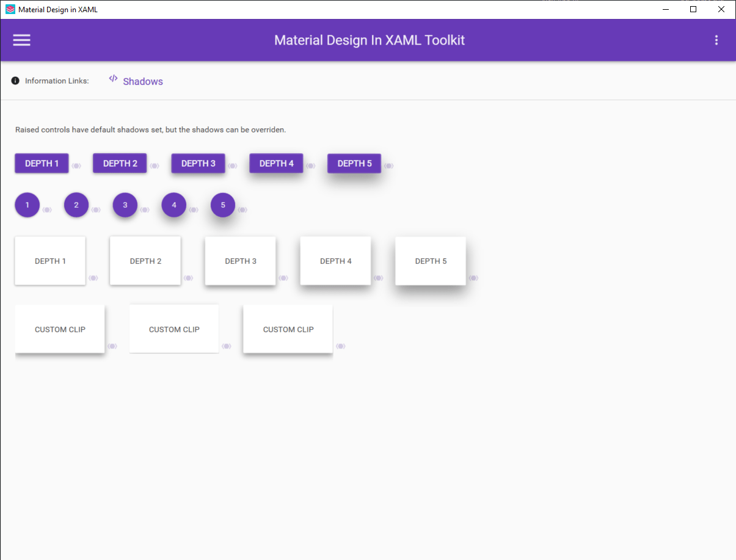
Task: Click the round floating button labeled 4
Action: 174,205
